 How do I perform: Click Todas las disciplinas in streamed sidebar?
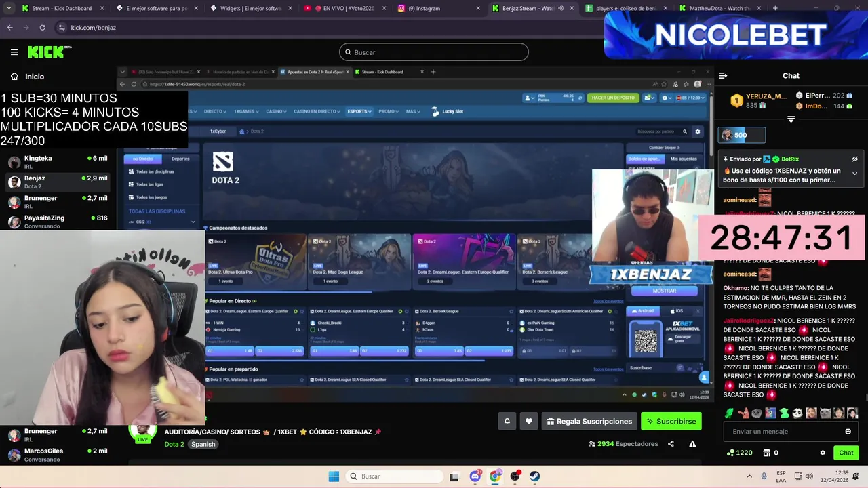(x=155, y=171)
